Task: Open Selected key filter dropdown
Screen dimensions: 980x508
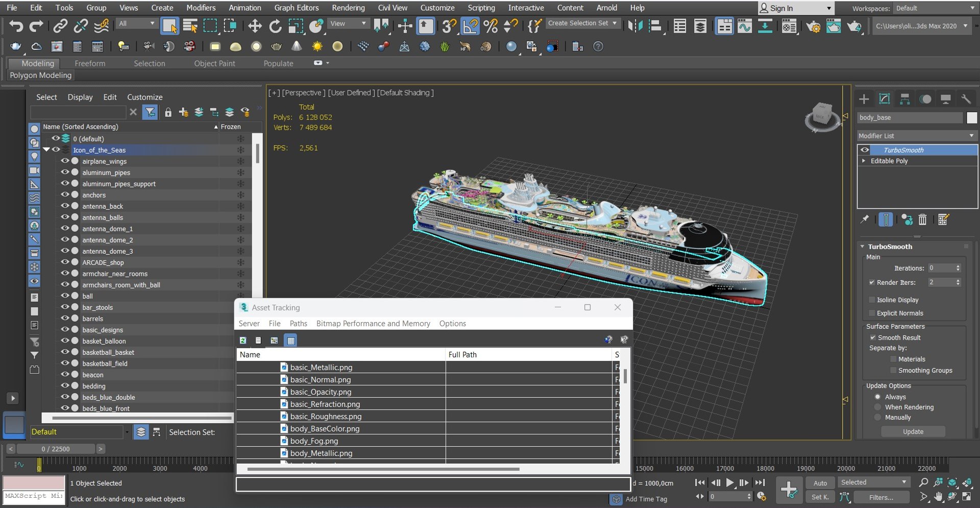Action: (873, 482)
